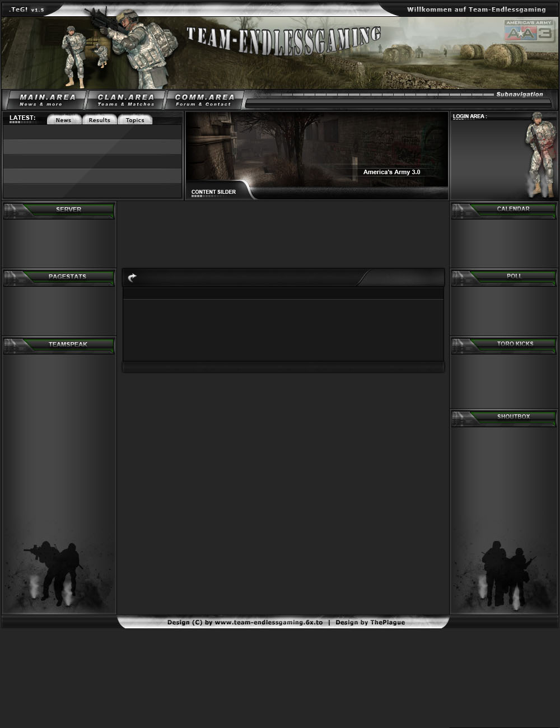The image size is (560, 728).
Task: Switch to the News tab
Action: [63, 120]
